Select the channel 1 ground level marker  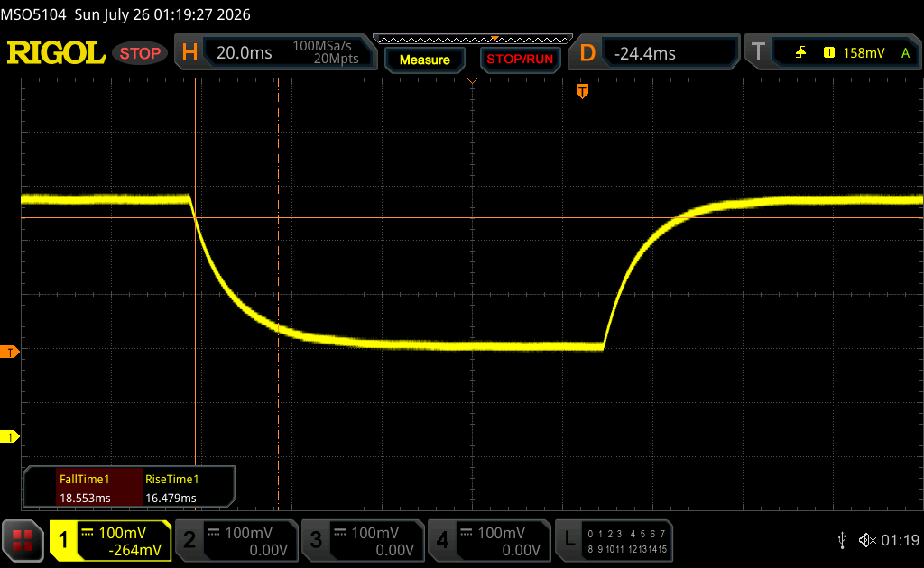(9, 436)
